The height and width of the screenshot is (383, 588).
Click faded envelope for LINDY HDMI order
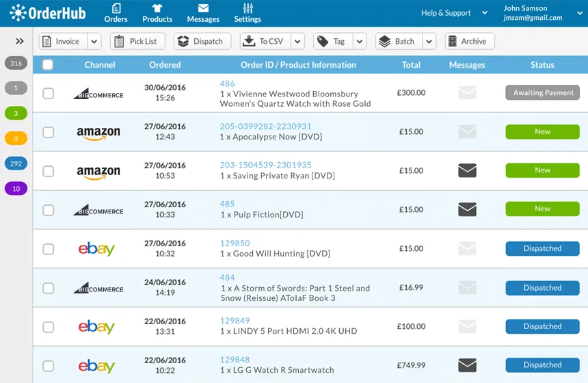point(467,326)
